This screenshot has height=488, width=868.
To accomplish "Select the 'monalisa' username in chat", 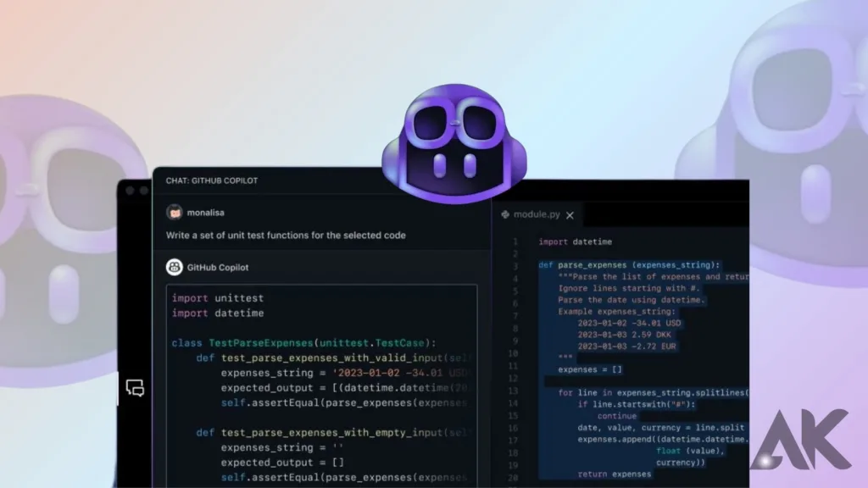I will point(205,213).
